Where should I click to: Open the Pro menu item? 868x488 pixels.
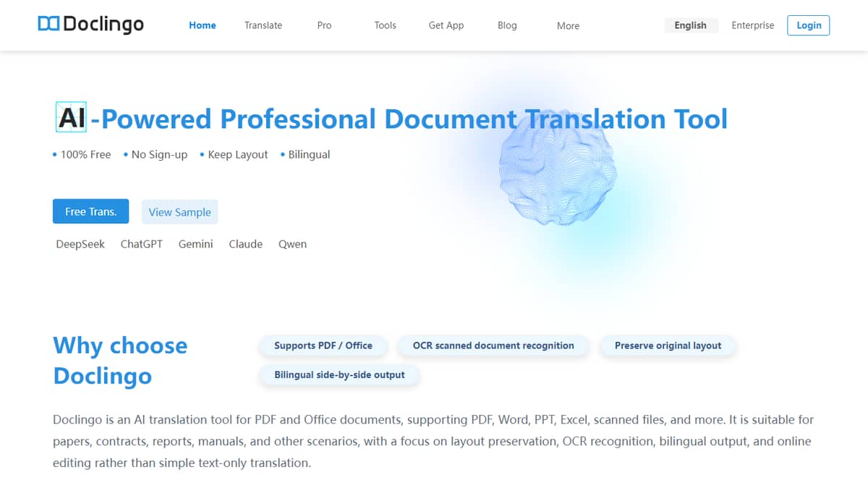tap(324, 25)
